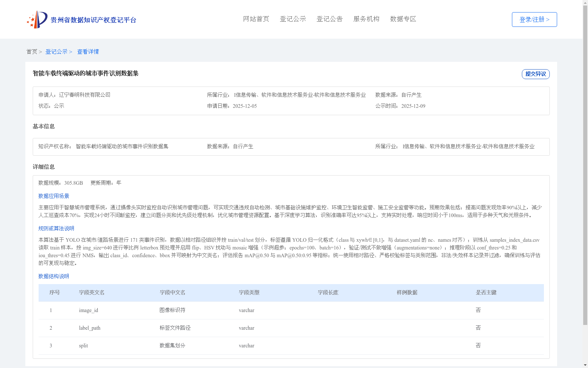Open 服务机构 in the navigation bar
Screen dimensions: 588x368
366,19
